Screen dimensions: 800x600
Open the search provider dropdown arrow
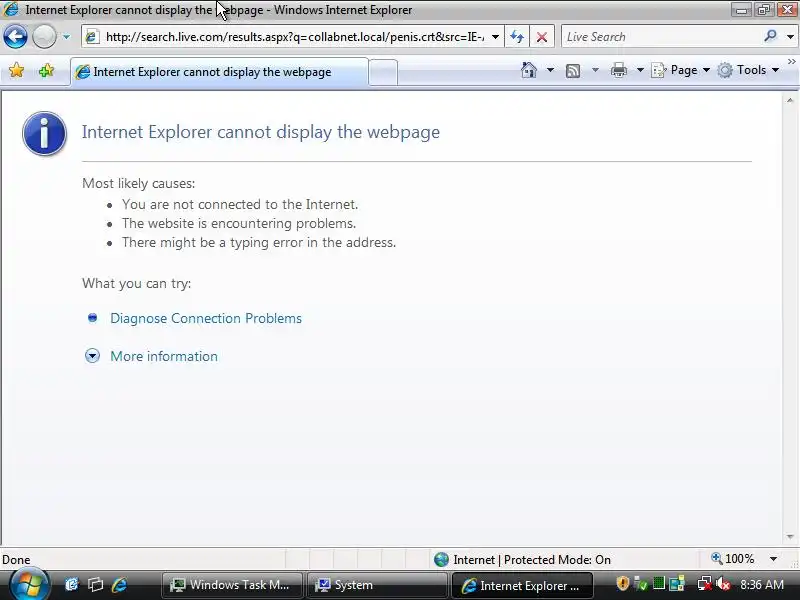click(790, 37)
